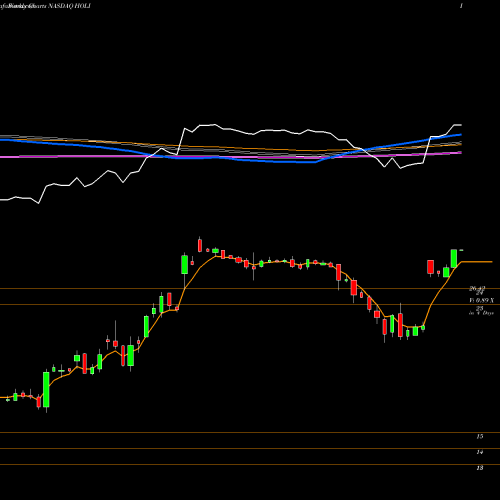Click the tallest green candlestick near the chart's left
500x500 pixels.
[x=46, y=390]
